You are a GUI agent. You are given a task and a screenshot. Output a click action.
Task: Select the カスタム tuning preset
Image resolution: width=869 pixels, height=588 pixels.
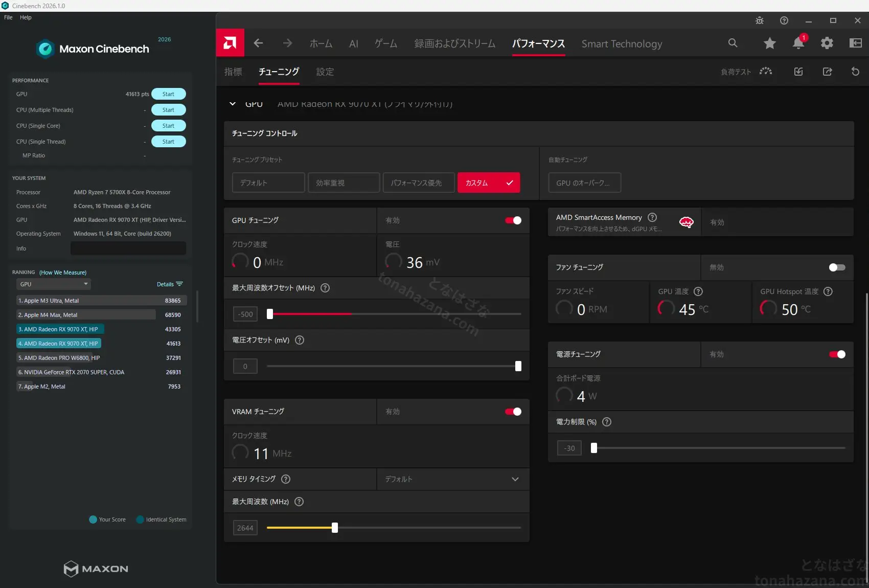tap(489, 183)
